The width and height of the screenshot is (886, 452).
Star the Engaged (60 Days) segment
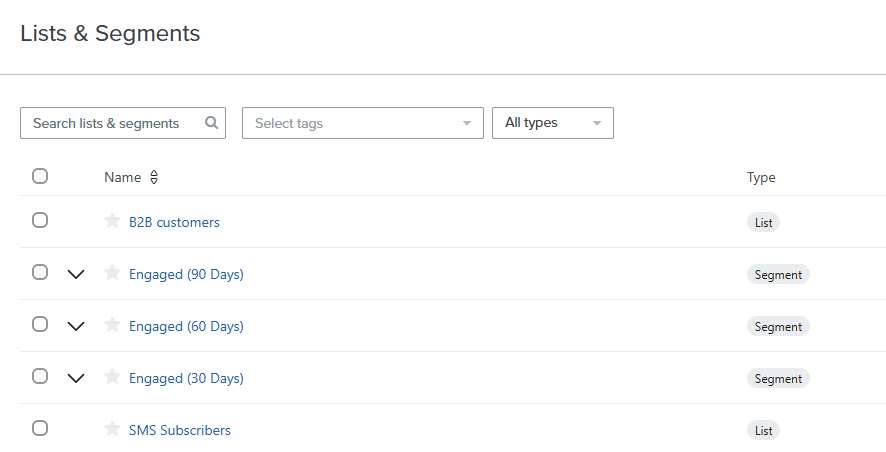point(112,324)
